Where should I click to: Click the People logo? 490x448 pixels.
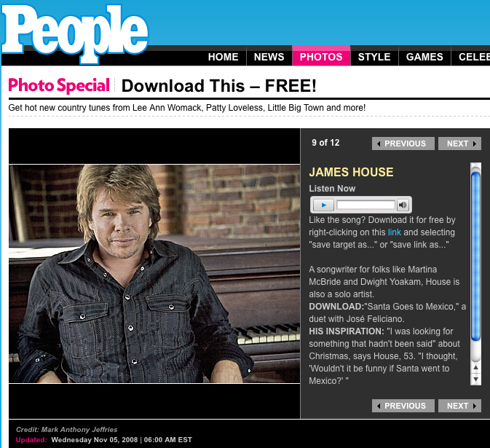tap(74, 33)
